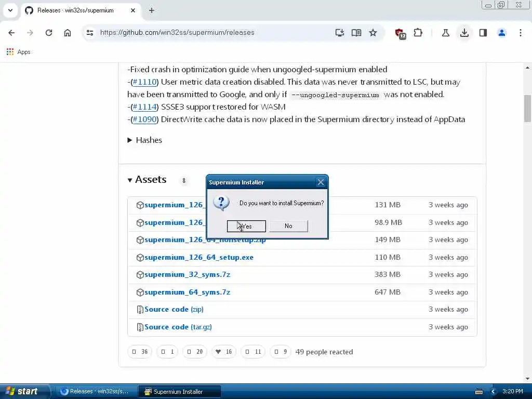Click the reaction with count 1
Screen dimensions: 532x399
click(167, 352)
